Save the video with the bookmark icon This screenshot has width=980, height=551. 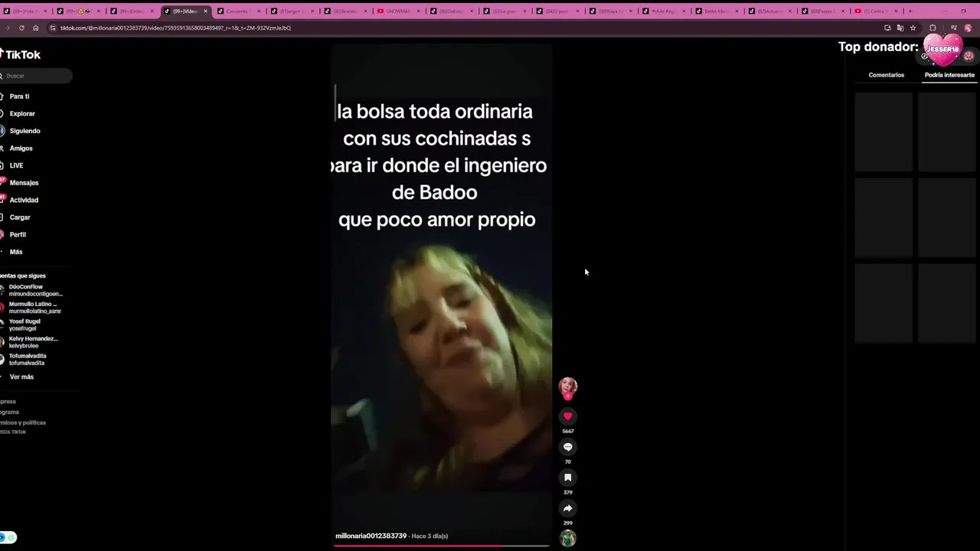tap(567, 478)
